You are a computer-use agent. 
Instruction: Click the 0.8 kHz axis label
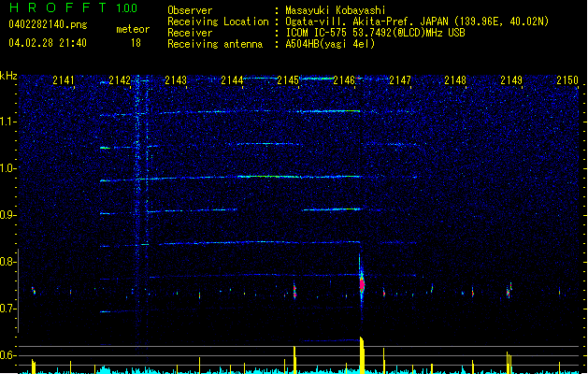coord(8,262)
